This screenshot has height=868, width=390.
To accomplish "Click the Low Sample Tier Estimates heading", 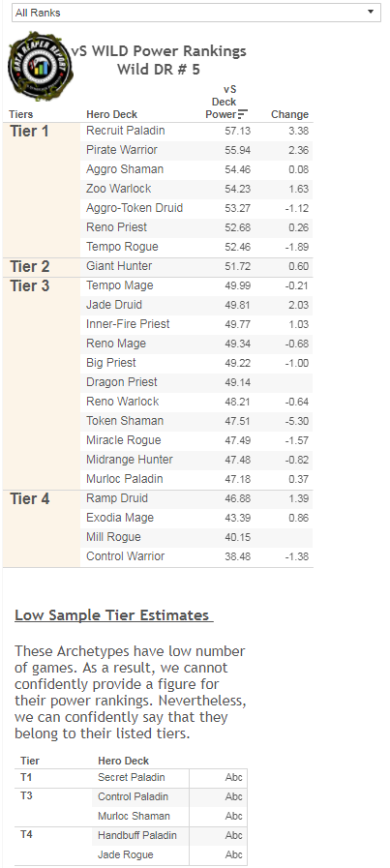I will click(x=113, y=615).
